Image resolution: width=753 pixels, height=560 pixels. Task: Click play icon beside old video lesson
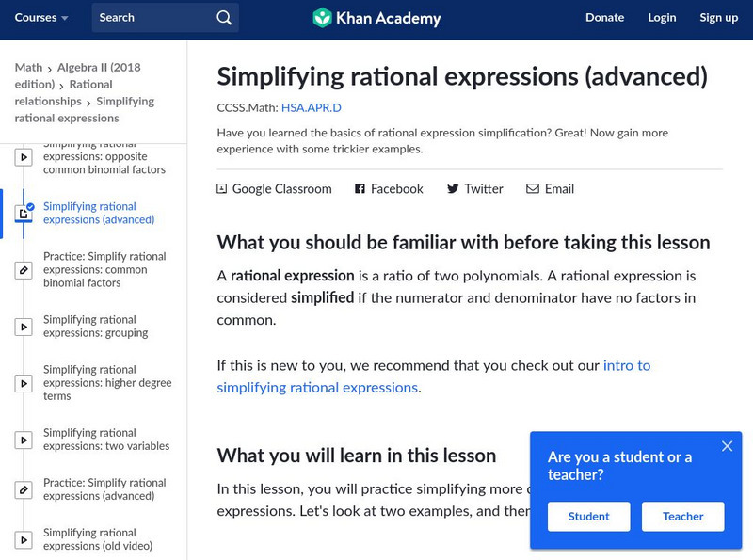pyautogui.click(x=24, y=540)
